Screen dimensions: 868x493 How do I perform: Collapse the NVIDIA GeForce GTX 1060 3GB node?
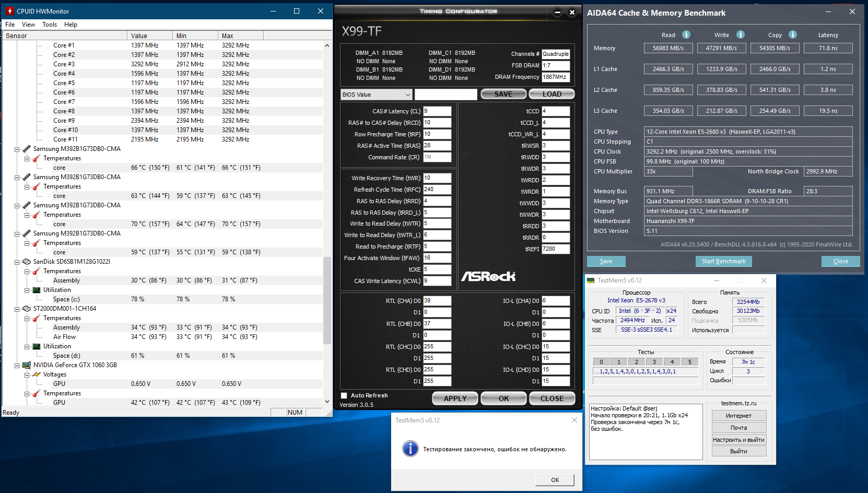17,365
